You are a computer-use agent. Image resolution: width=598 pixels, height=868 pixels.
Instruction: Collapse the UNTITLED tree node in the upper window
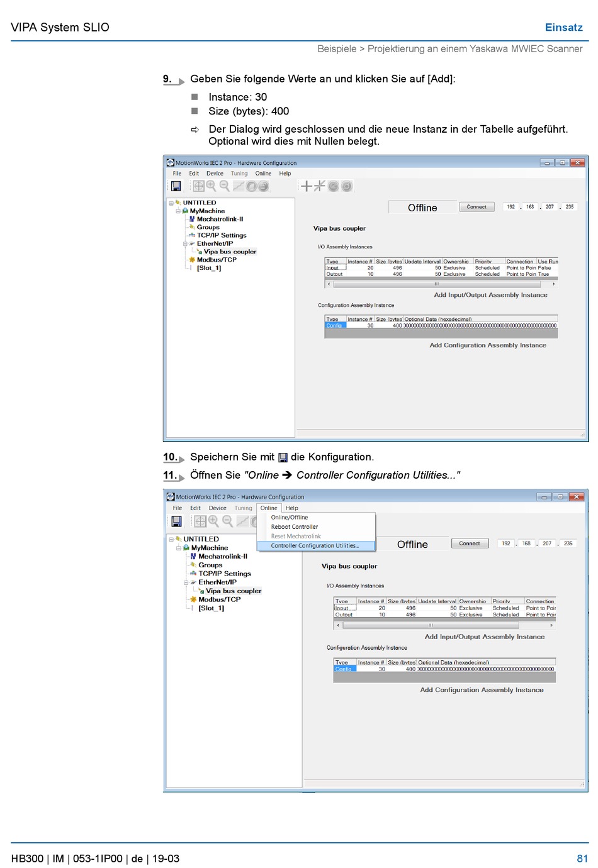[x=171, y=203]
